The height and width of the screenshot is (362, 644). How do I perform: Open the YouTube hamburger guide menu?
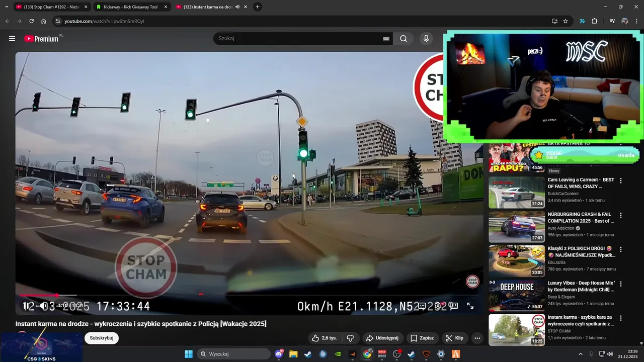point(12,39)
